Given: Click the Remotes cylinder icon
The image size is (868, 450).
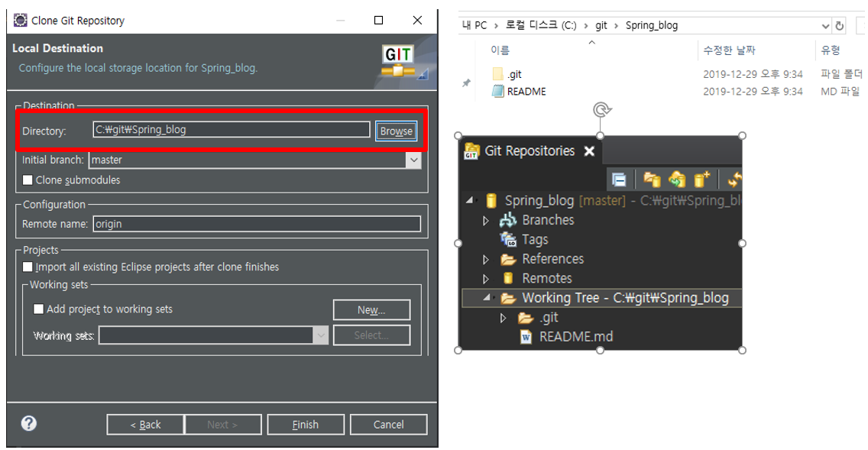Looking at the screenshot, I should coord(507,278).
